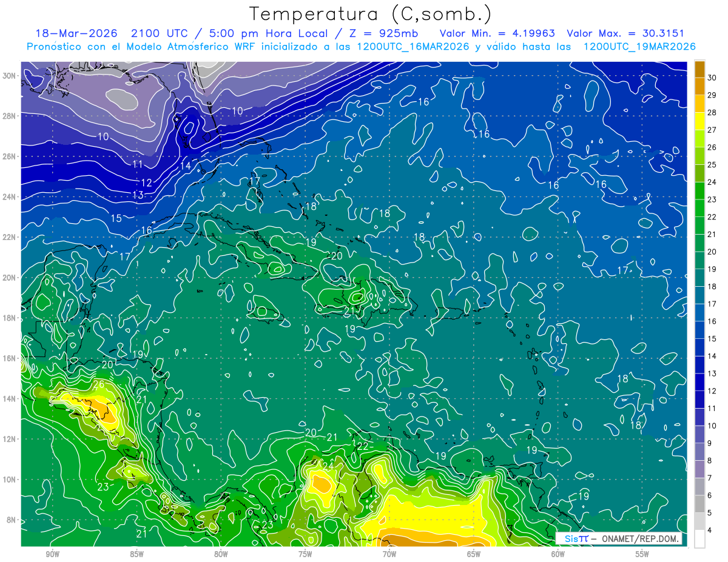Image resolution: width=728 pixels, height=562 pixels.
Task: Click the 10N latitude axis label
Action: [9, 479]
